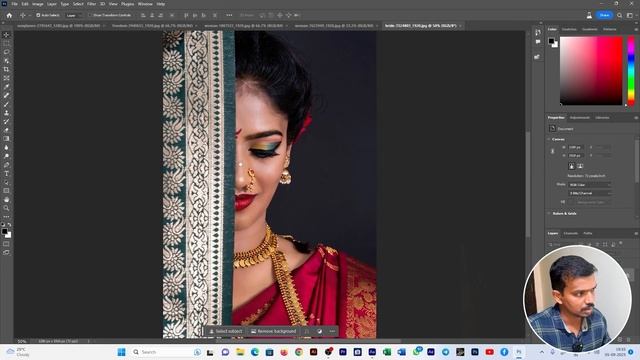Toggle the Show Transform Controls checkbox
This screenshot has width=640, height=360.
pos(91,15)
